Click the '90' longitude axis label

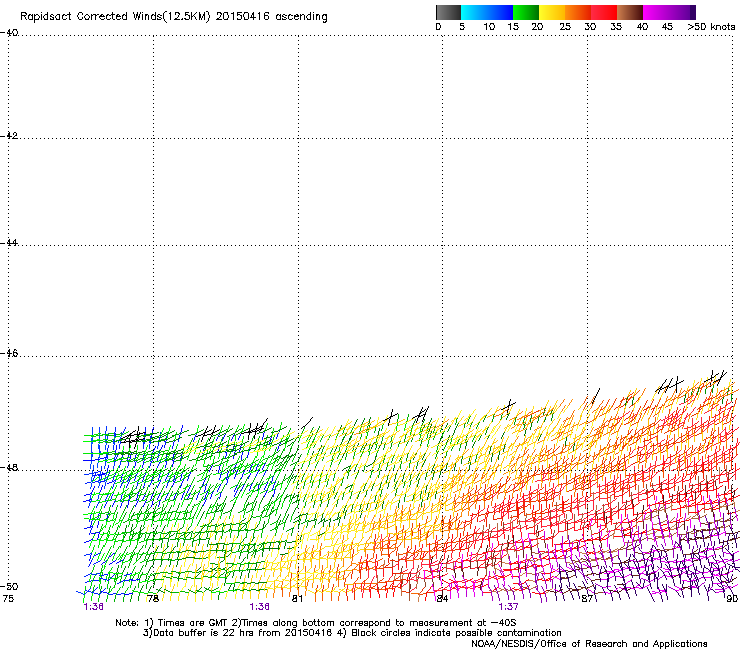[732, 599]
